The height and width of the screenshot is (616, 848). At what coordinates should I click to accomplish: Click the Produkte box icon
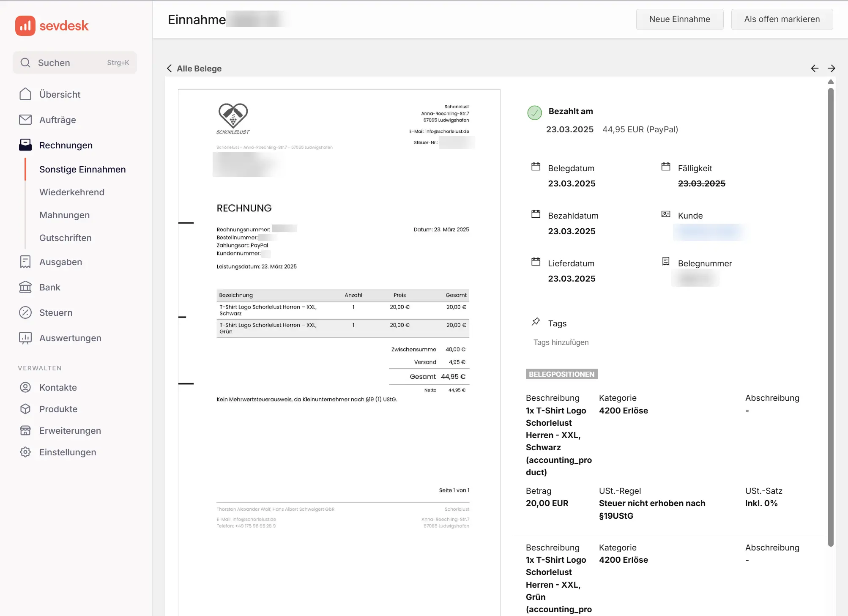(25, 409)
